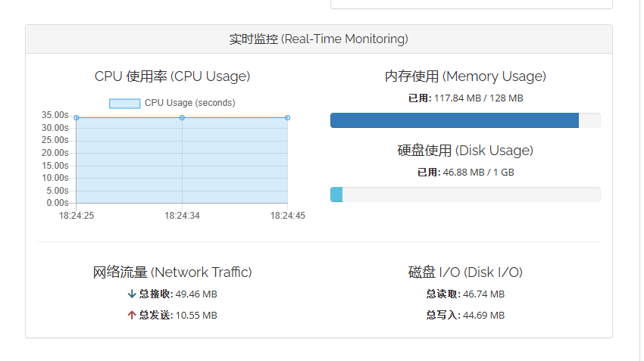Click the Disk Usage section heading
Image resolution: width=644 pixels, height=361 pixels.
(464, 151)
